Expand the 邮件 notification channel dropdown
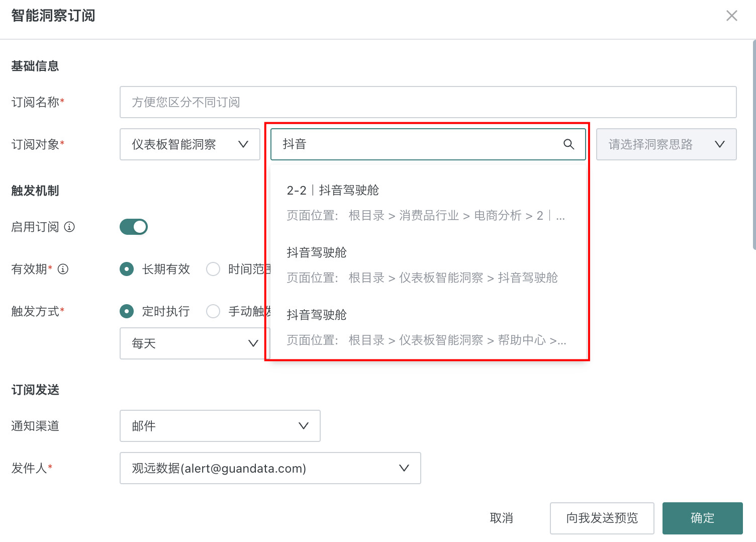The image size is (756, 542). (220, 426)
